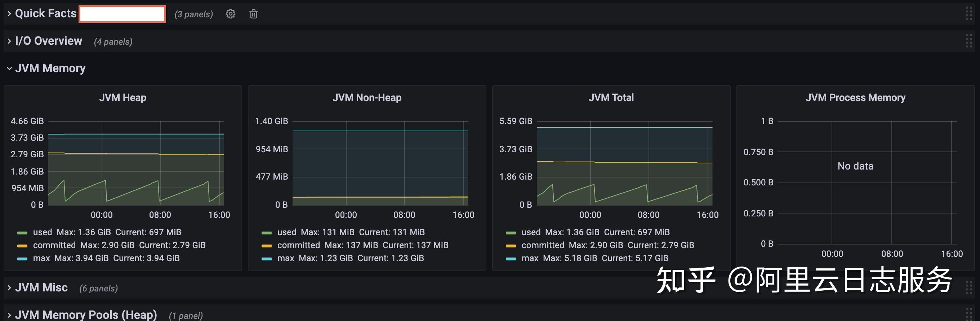The image size is (980, 321).
Task: Delete the Quick Facts row with trash icon
Action: pos(253,14)
